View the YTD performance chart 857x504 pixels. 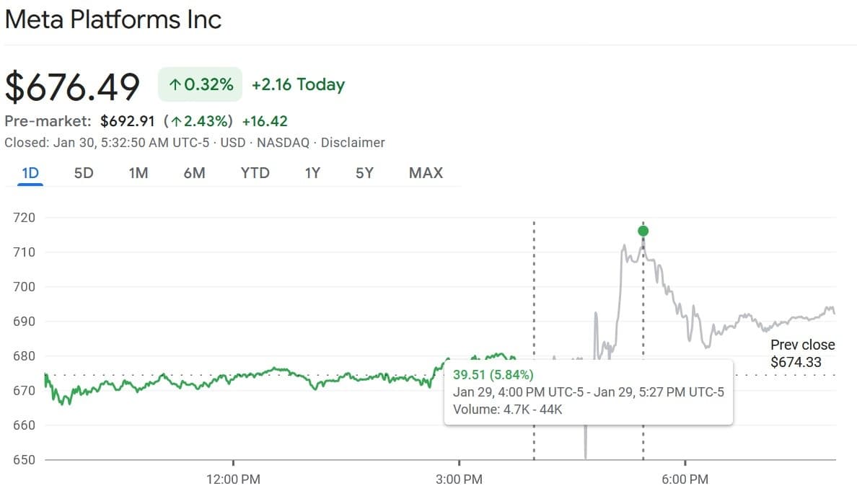[254, 173]
